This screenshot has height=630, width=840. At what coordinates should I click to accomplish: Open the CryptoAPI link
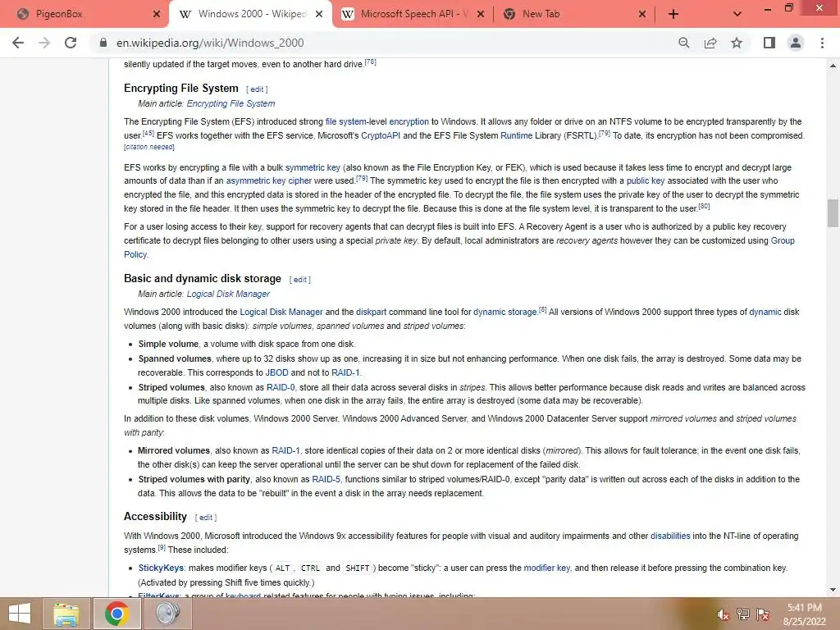click(x=381, y=135)
